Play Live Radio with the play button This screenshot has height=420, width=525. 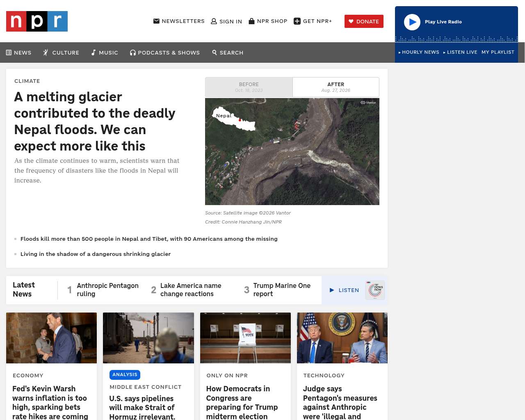(412, 22)
